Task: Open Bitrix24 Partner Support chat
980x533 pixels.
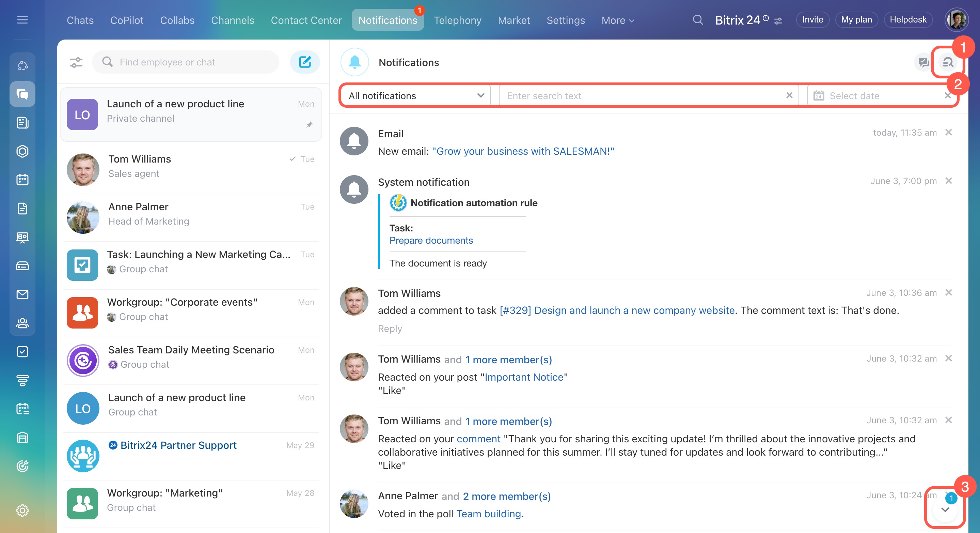Action: click(191, 456)
